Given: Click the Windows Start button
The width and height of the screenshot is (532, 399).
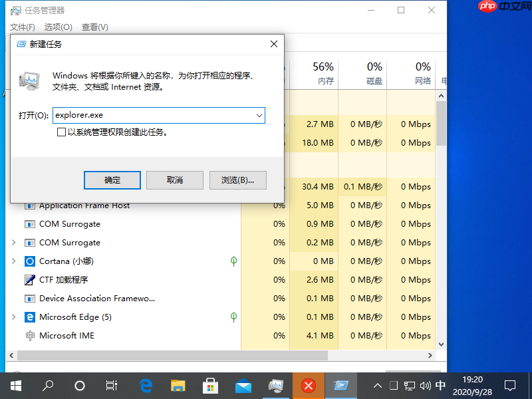Looking at the screenshot, I should tap(15, 386).
